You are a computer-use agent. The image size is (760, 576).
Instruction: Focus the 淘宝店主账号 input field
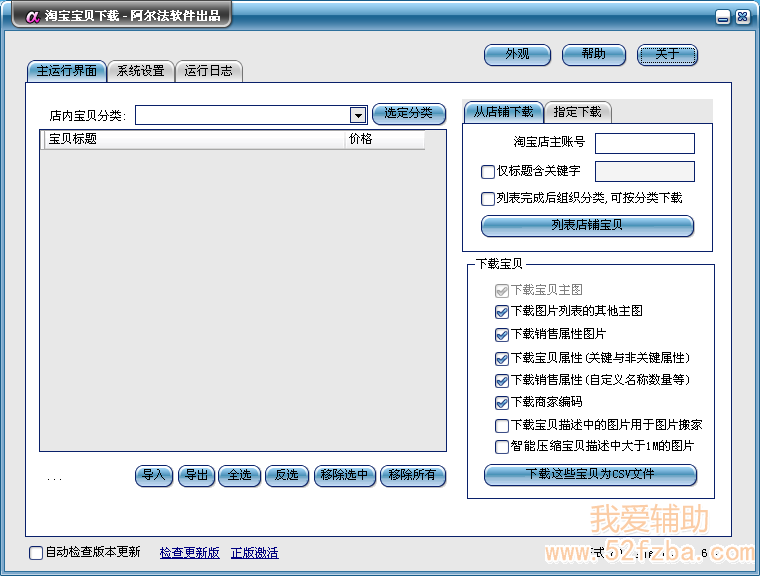tap(645, 144)
